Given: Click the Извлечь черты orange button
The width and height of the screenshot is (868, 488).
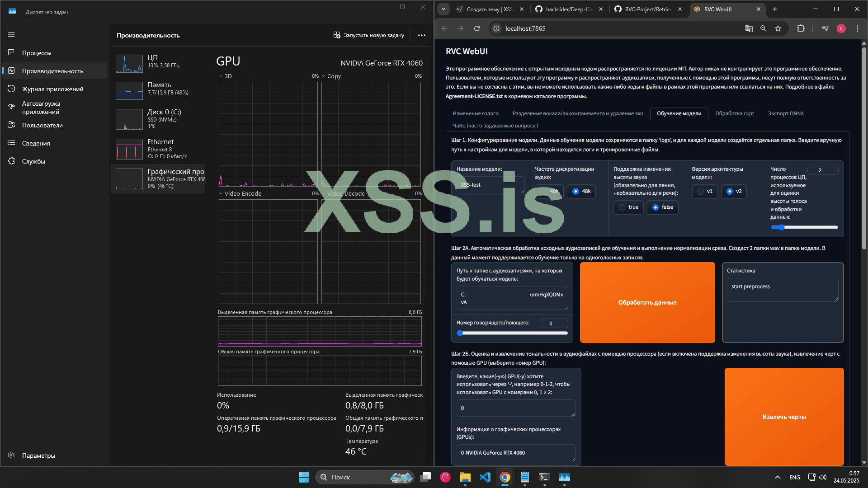Looking at the screenshot, I should [x=784, y=417].
